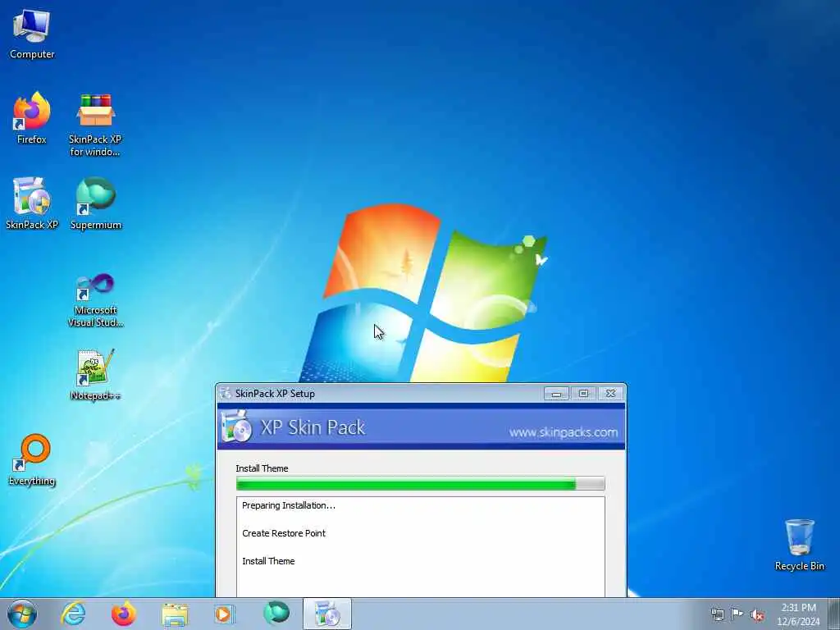Open the Notepad++ desktop shortcut
The image size is (840, 630).
point(95,374)
